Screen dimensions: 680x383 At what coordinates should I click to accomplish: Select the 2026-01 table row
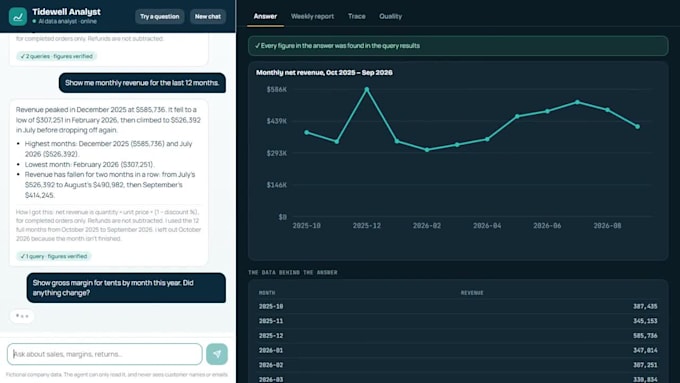click(458, 350)
